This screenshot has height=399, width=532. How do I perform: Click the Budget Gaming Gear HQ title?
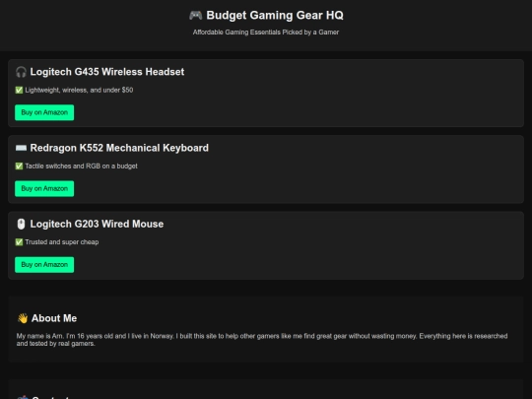275,15
